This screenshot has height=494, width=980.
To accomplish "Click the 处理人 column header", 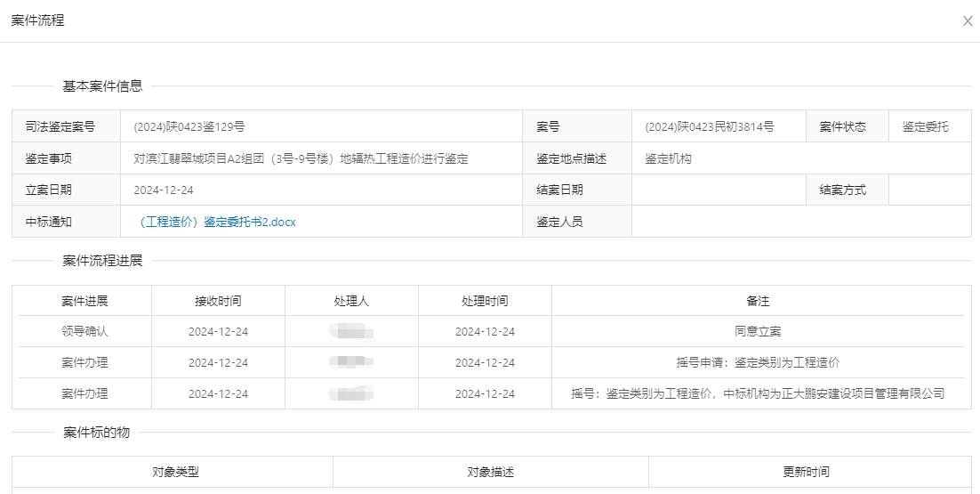I will pos(351,301).
